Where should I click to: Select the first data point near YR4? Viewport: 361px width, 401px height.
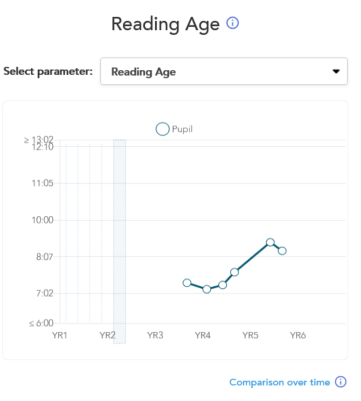point(187,283)
